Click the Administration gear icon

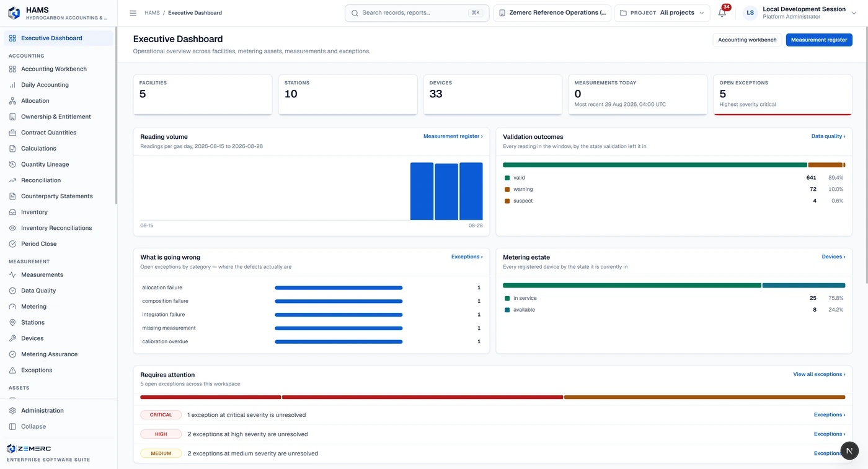click(x=12, y=411)
